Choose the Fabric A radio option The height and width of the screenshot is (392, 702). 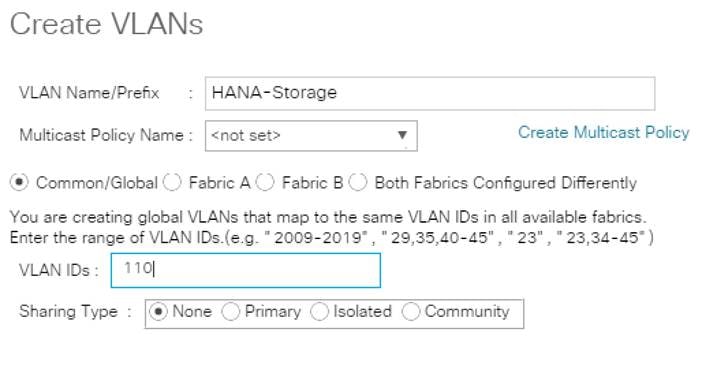pyautogui.click(x=172, y=183)
